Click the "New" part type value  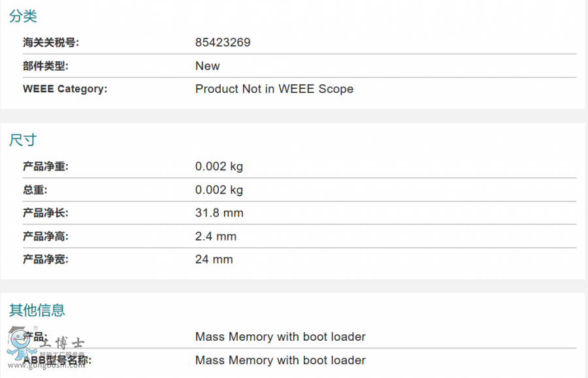208,66
